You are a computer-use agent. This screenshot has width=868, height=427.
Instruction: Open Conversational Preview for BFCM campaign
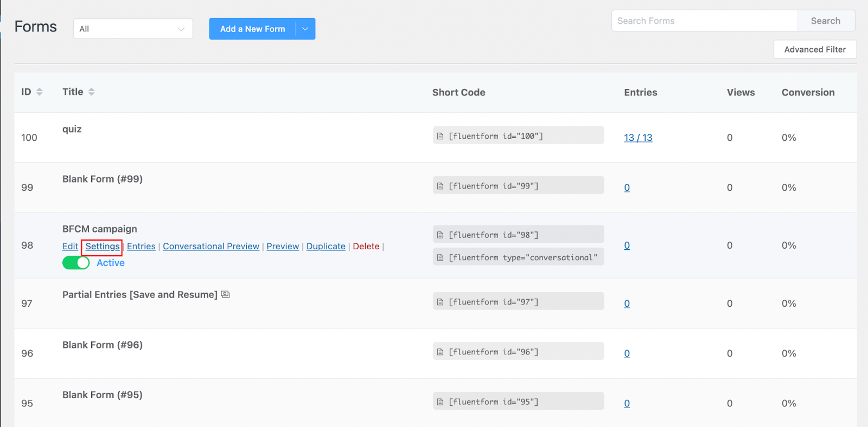click(x=211, y=246)
